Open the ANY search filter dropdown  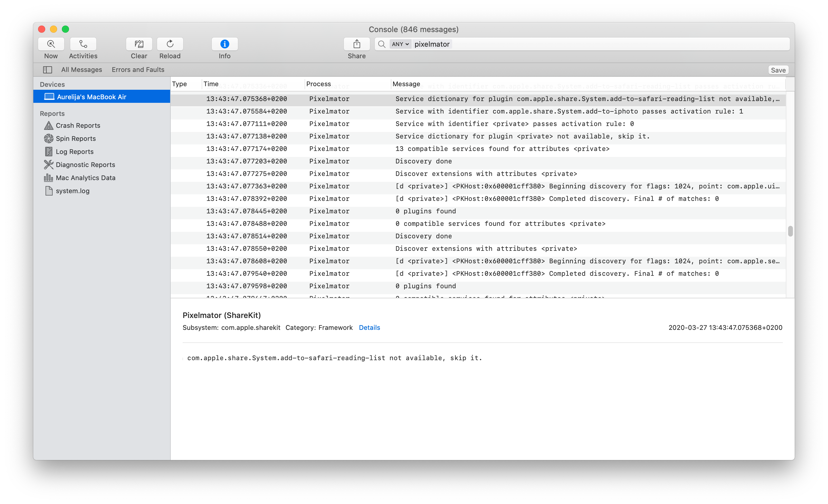tap(400, 44)
